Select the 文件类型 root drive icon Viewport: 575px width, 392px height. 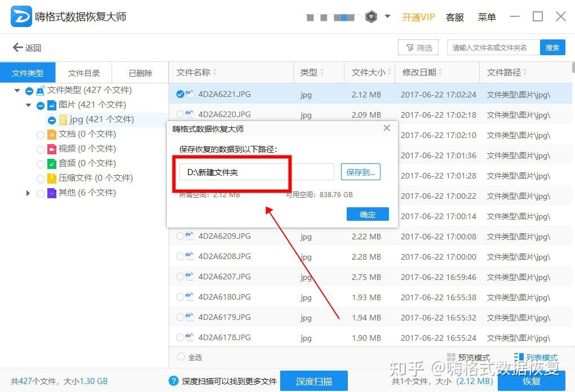[41, 91]
